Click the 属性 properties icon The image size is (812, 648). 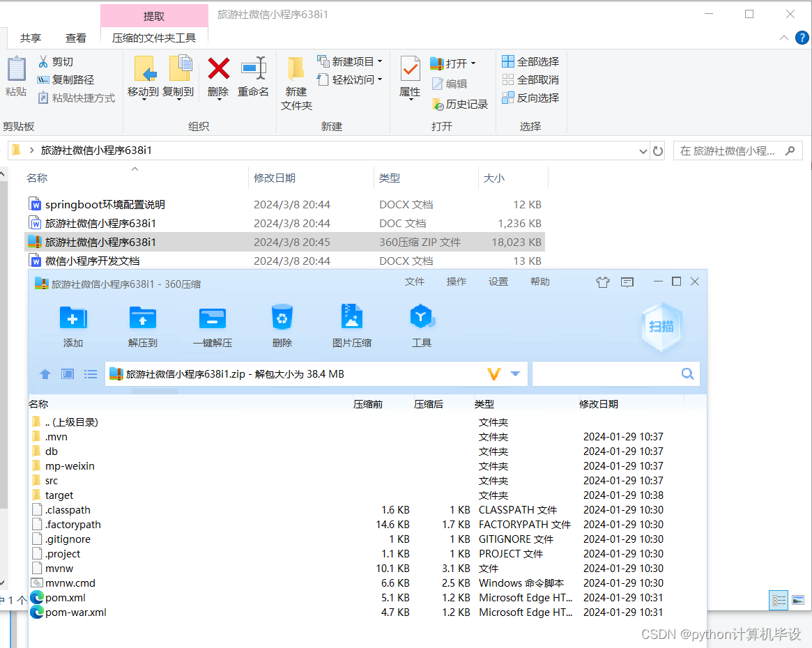point(410,69)
